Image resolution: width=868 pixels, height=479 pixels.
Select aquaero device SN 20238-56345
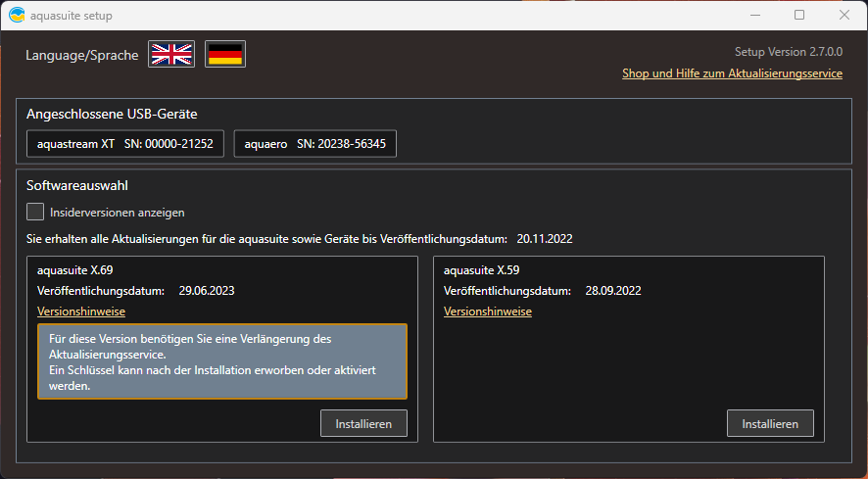(x=315, y=144)
